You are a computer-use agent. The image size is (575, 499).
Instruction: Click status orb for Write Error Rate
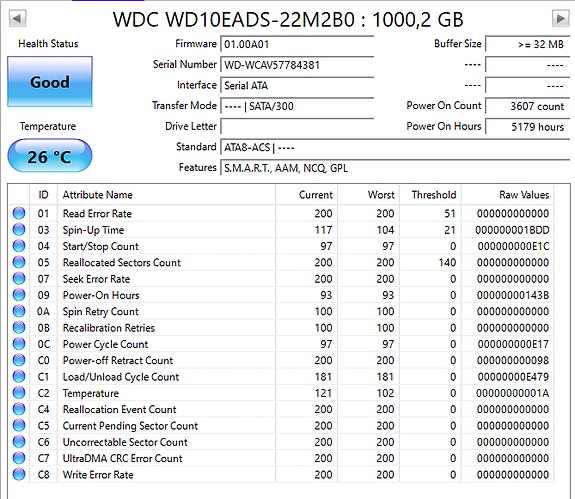(x=19, y=474)
